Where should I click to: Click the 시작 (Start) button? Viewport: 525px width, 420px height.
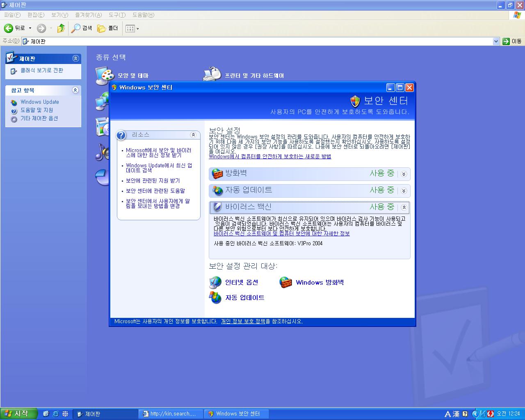19,413
